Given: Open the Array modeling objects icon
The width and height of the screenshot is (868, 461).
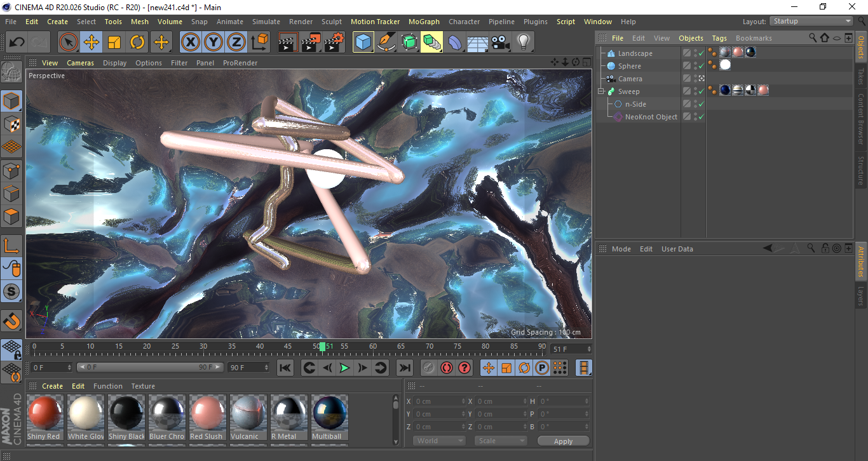Looking at the screenshot, I should [x=432, y=43].
